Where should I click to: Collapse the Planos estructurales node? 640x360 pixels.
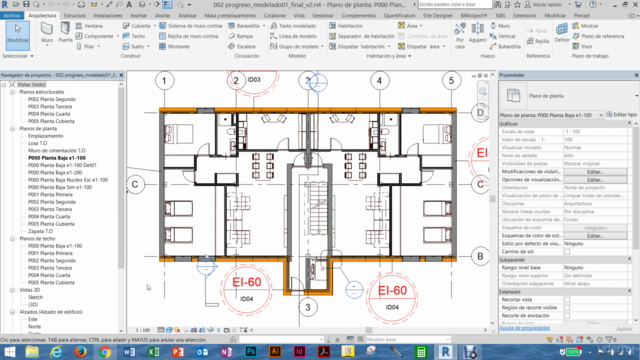pos(13,92)
